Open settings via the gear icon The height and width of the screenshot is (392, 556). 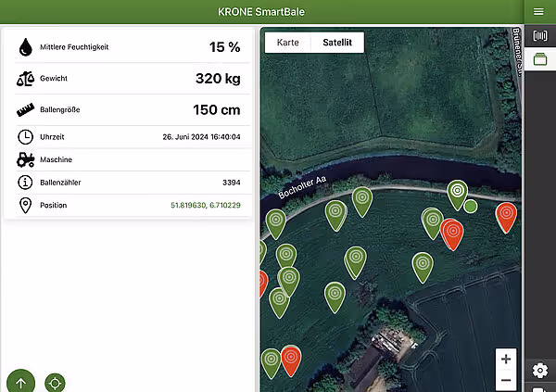[x=539, y=371]
